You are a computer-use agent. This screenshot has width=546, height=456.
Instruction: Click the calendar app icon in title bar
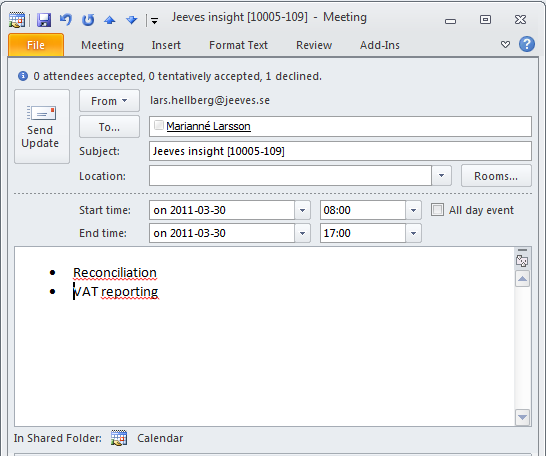17,20
